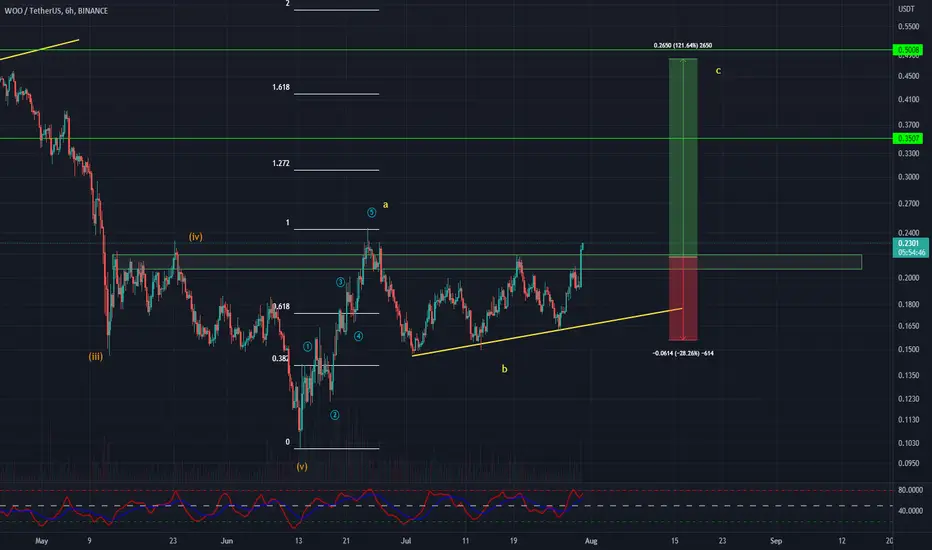Click the RSI 40.0000 scale value
Viewport: 932px width, 550px height.
910,511
